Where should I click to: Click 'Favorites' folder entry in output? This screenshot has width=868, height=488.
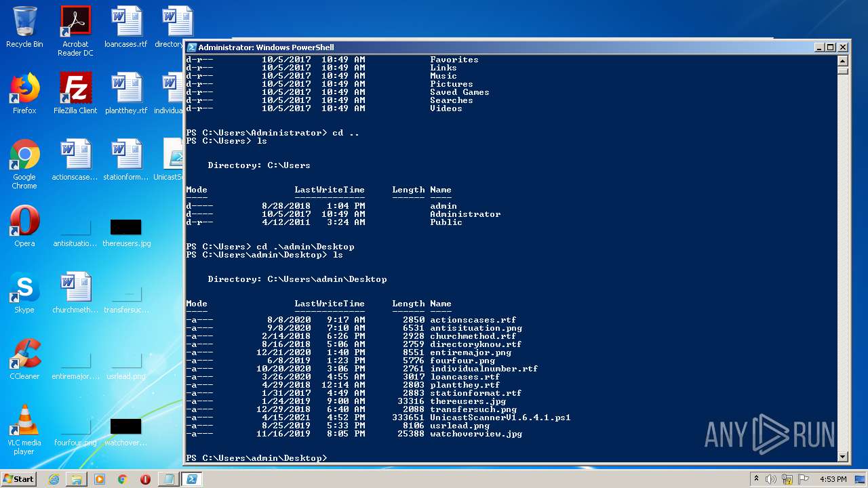point(454,60)
